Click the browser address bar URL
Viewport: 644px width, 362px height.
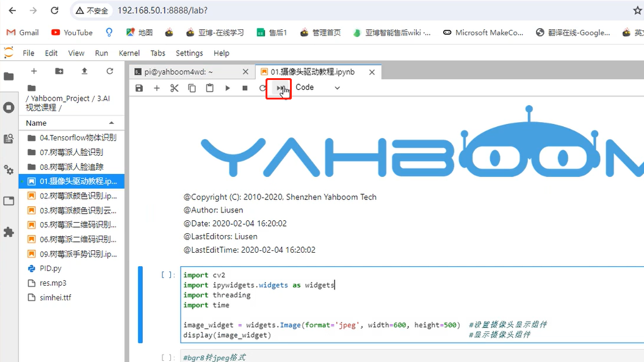(162, 11)
